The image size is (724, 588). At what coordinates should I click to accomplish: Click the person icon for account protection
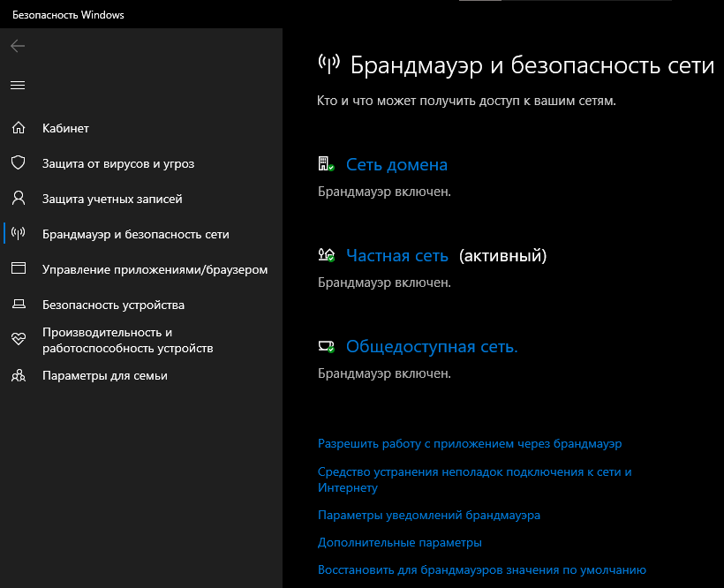tap(19, 199)
